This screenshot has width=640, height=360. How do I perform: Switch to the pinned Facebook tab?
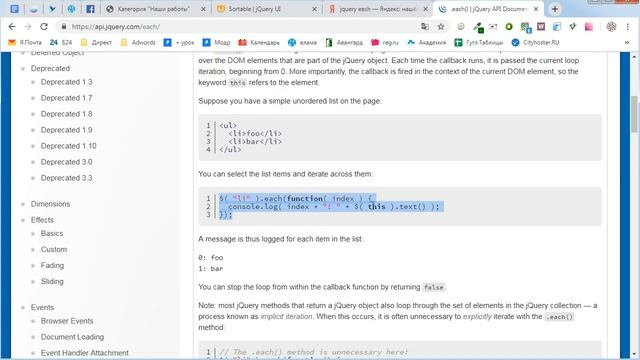coord(90,9)
